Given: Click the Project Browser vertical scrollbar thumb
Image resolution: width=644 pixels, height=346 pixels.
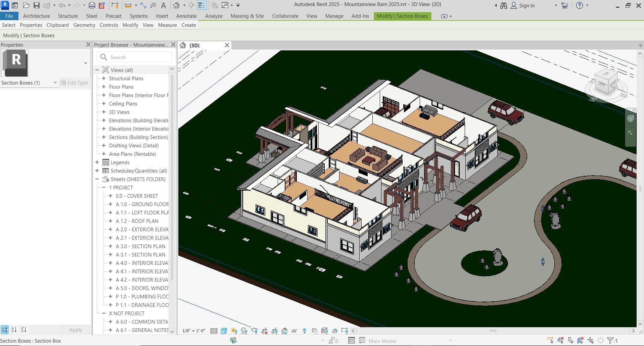Looking at the screenshot, I should coord(172,178).
